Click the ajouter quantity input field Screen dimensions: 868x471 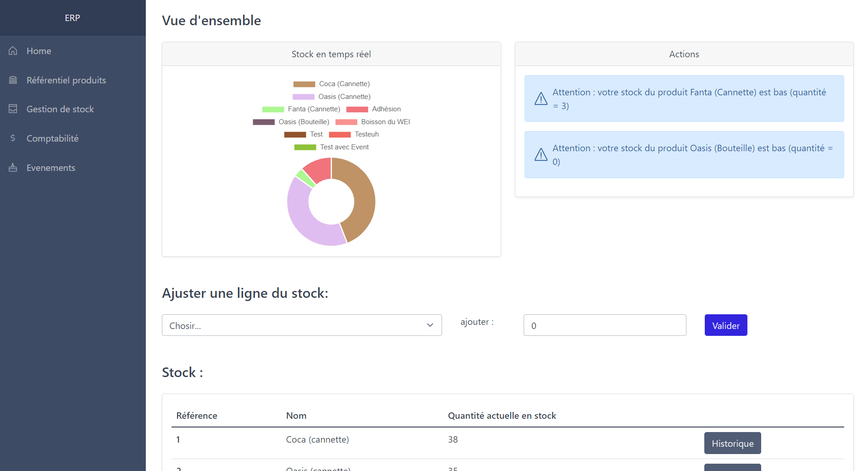(604, 325)
